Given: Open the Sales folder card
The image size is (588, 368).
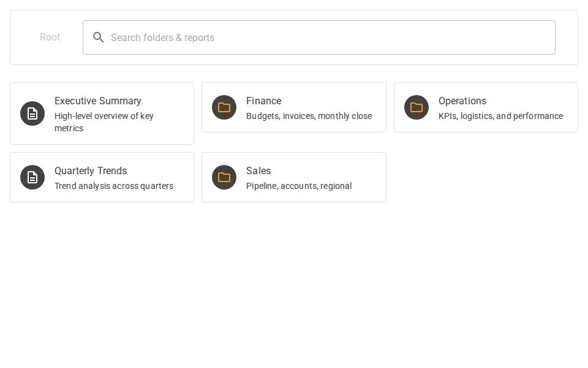Looking at the screenshot, I should pos(294,177).
